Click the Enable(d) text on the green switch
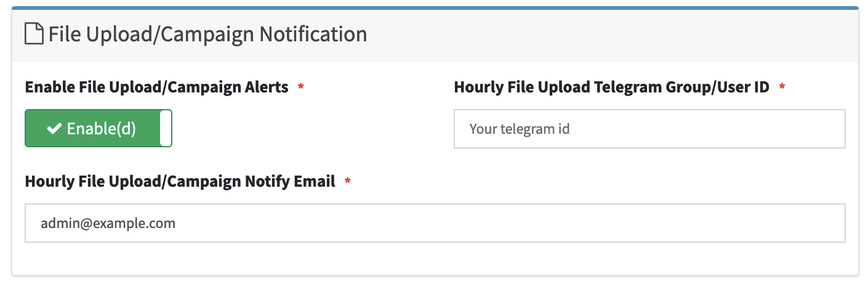The width and height of the screenshot is (868, 281). (x=102, y=128)
